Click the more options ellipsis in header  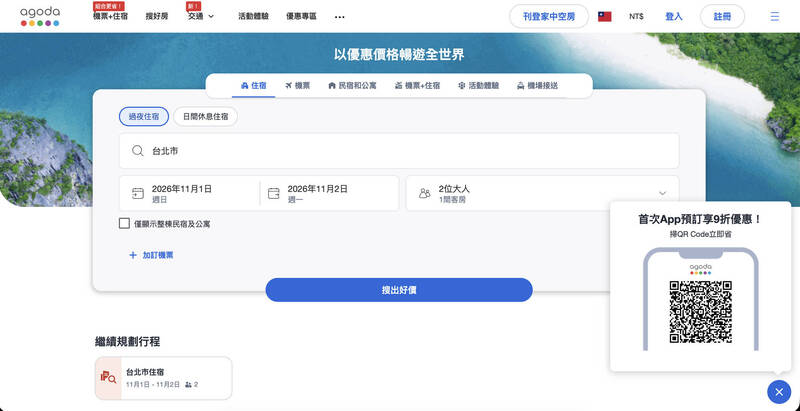coord(340,17)
